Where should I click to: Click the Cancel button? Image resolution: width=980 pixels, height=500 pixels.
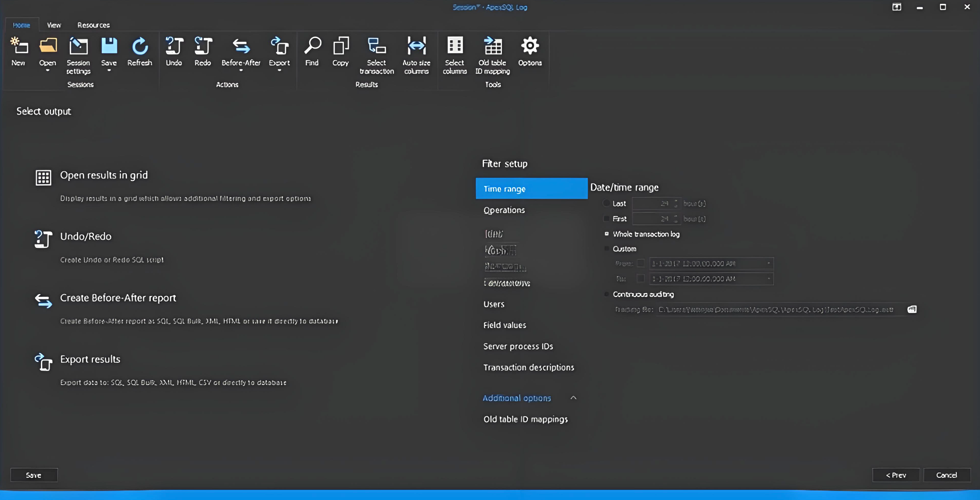[x=947, y=475]
